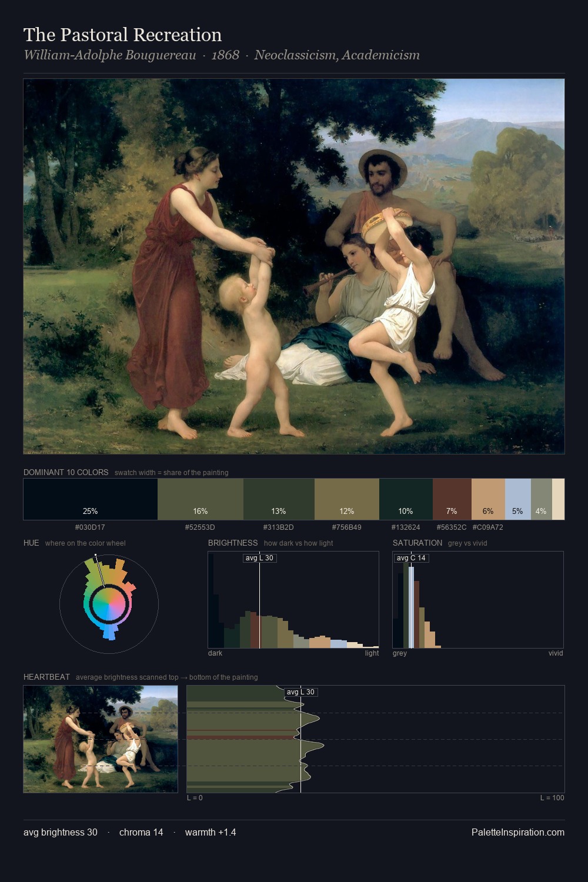Click the HEARTBEAT section heading
Screen dimensions: 588x882
click(x=46, y=677)
